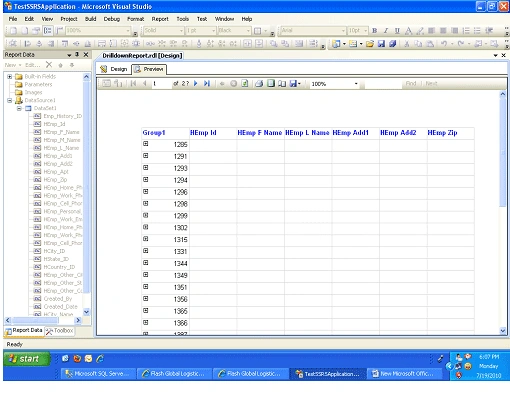Click the Open File icon
The image size is (510, 393).
tap(370, 44)
